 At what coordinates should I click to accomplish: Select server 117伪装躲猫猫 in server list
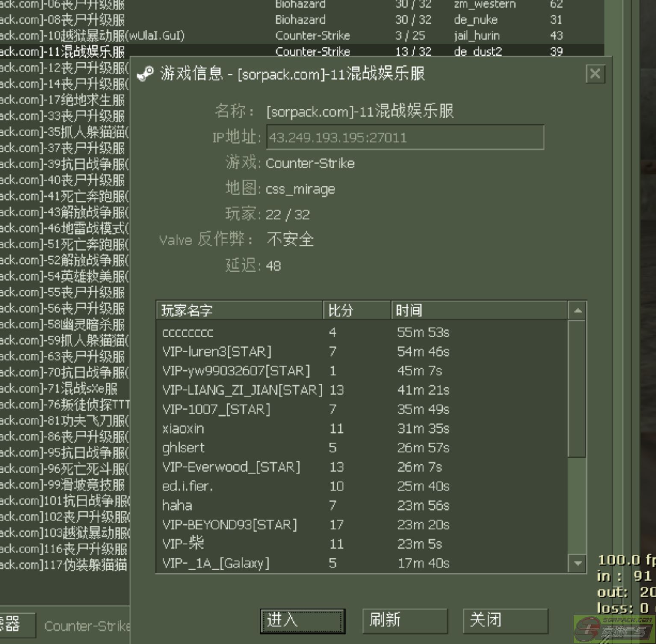(65, 565)
